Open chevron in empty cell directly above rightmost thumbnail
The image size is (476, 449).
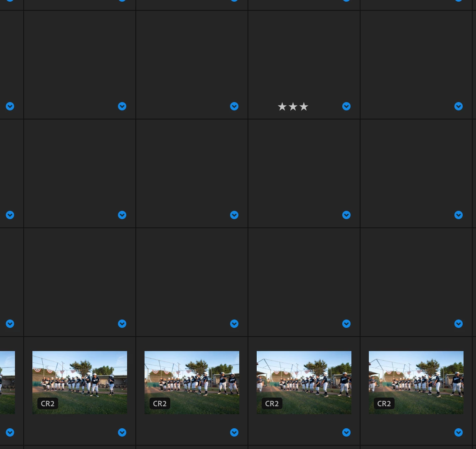click(459, 324)
